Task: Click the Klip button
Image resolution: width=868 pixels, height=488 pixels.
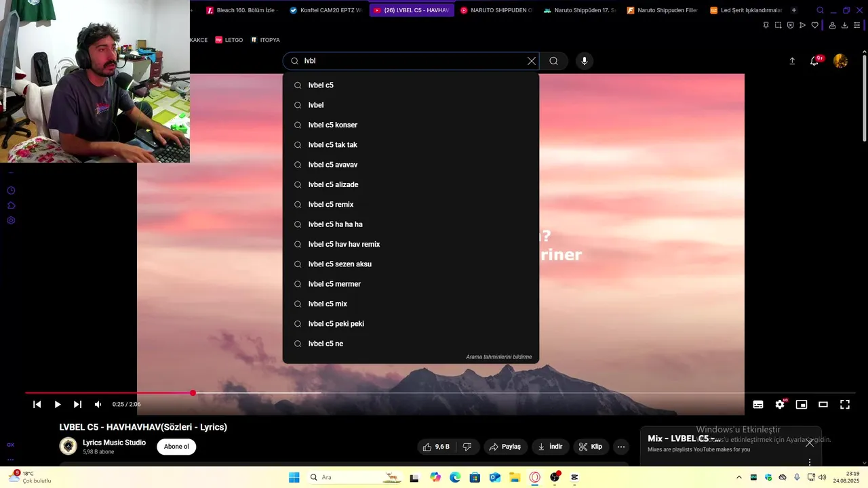Action: [591, 447]
